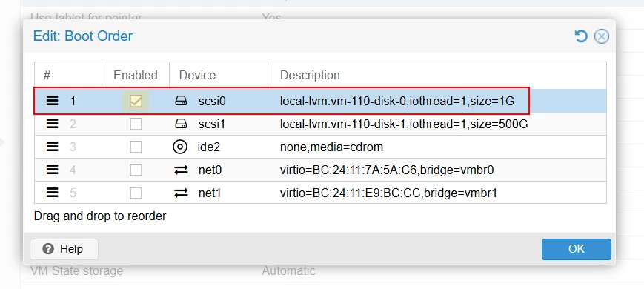
Task: Click 'VM State storage' in background options
Action: 76,271
